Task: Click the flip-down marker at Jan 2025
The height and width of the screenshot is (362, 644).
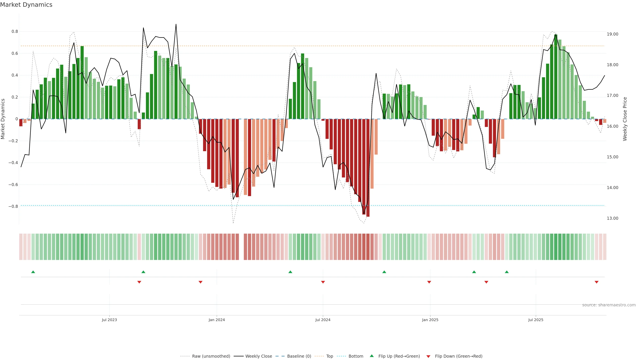Action: click(429, 282)
